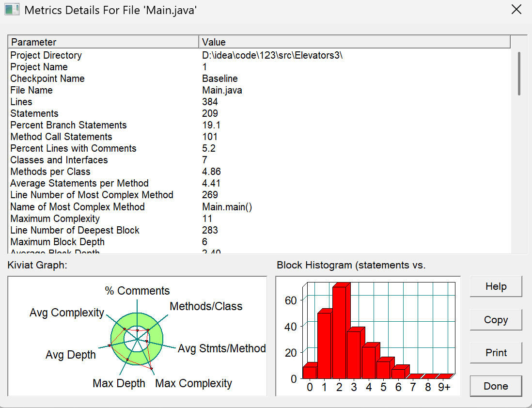
Task: Select Percent Lines with Comments row
Action: [259, 148]
